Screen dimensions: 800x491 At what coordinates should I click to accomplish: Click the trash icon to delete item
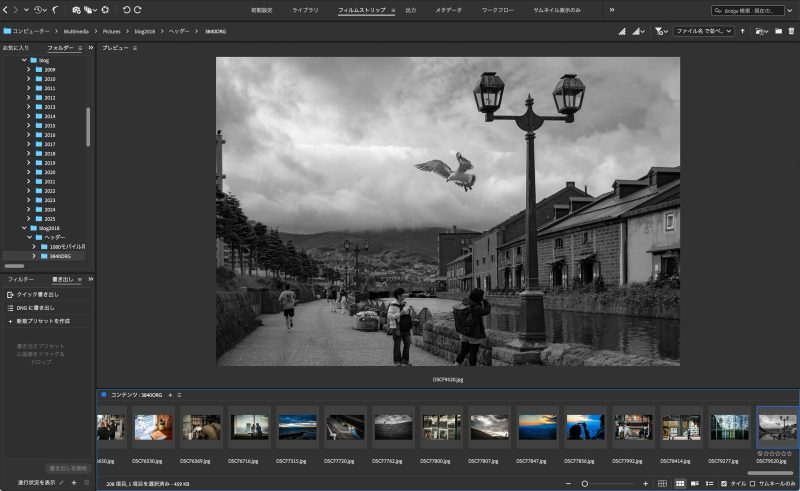coord(791,31)
